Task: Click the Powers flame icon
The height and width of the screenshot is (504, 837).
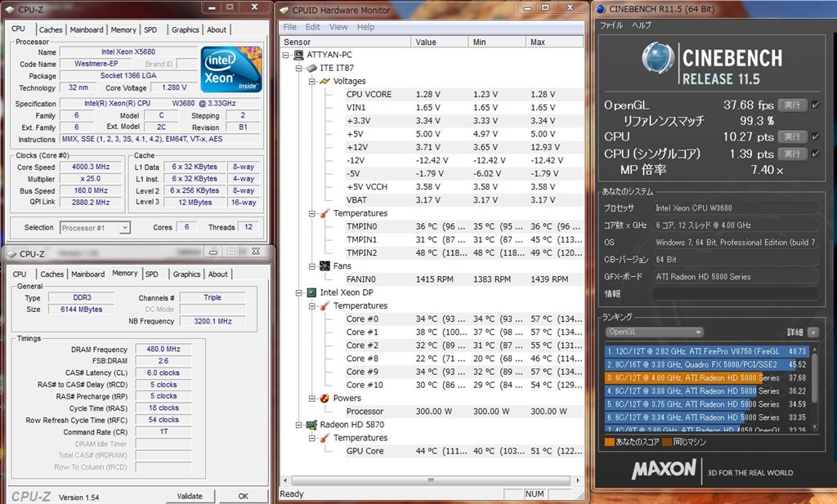Action: 325,399
